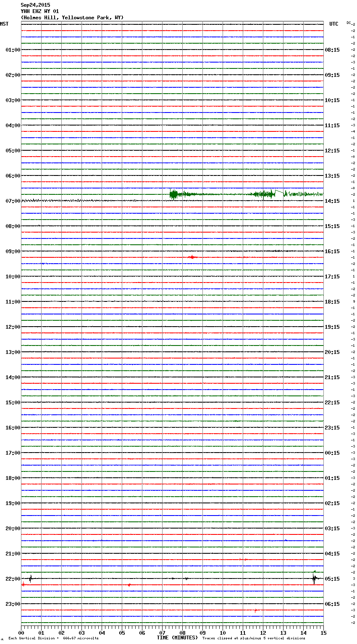Click the 12:15 UTC time label
Viewport: 357px width, 644px height.
tap(332, 151)
